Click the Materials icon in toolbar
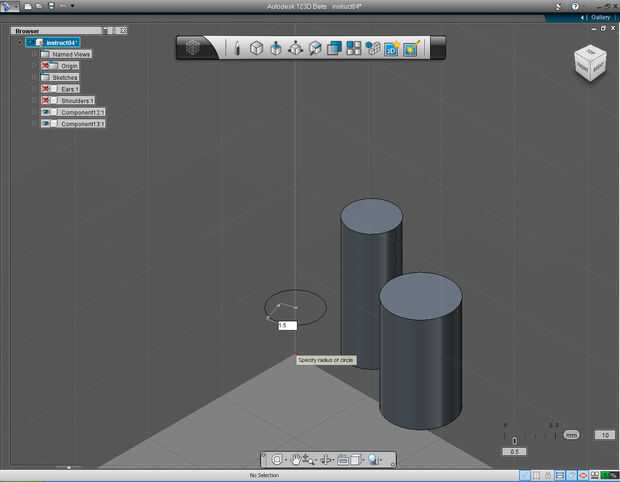 [410, 48]
